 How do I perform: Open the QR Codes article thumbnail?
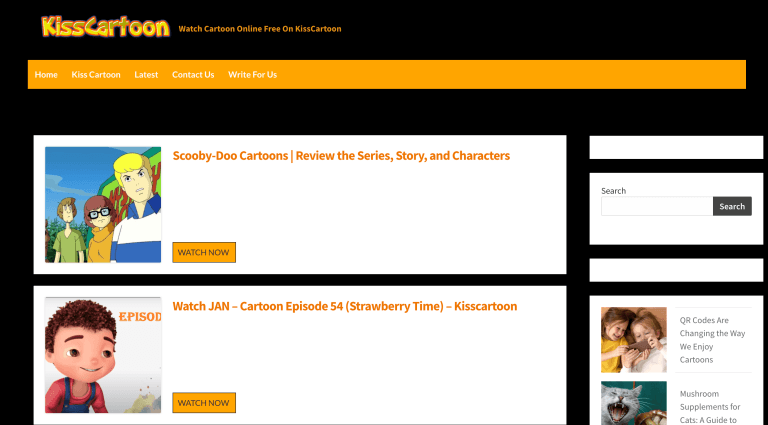coord(634,340)
